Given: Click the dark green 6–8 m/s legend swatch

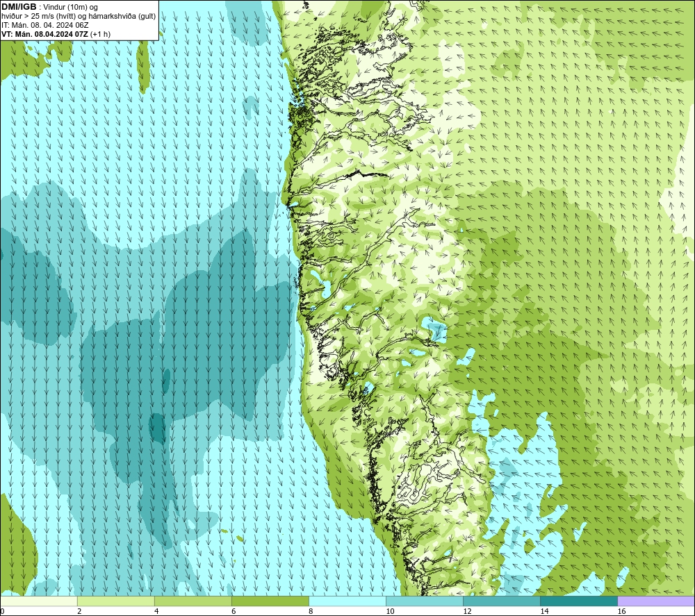Looking at the screenshot, I should tap(270, 601).
